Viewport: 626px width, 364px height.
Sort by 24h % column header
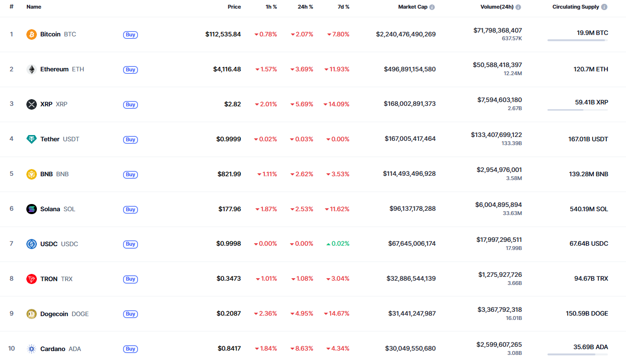(x=305, y=7)
